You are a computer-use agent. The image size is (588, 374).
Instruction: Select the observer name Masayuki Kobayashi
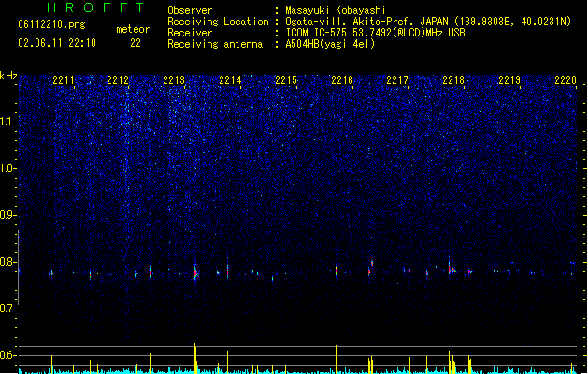(x=336, y=10)
